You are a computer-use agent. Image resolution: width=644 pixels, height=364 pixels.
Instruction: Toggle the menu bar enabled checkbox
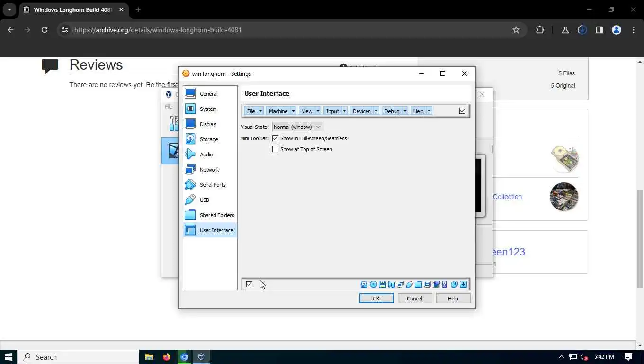coord(462,111)
